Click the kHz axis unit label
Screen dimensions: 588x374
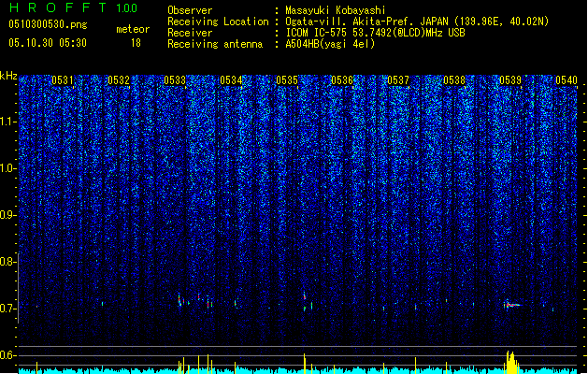coord(8,76)
